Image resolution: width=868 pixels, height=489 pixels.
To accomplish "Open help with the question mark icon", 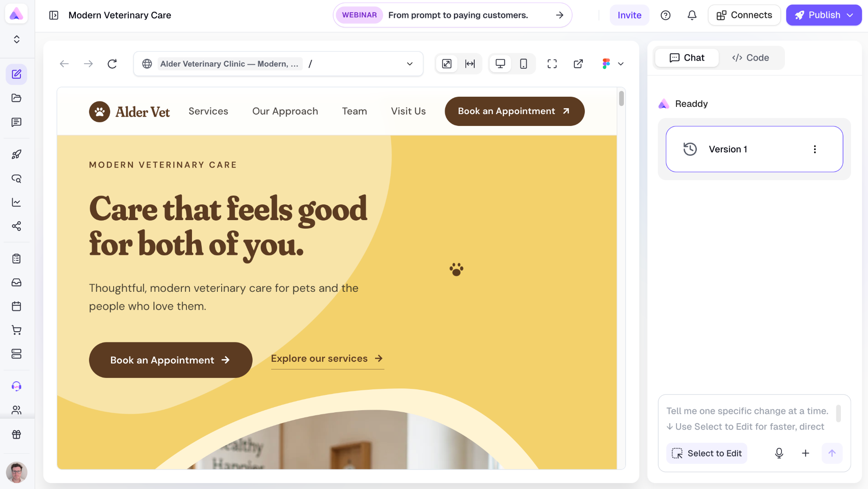I will click(665, 15).
